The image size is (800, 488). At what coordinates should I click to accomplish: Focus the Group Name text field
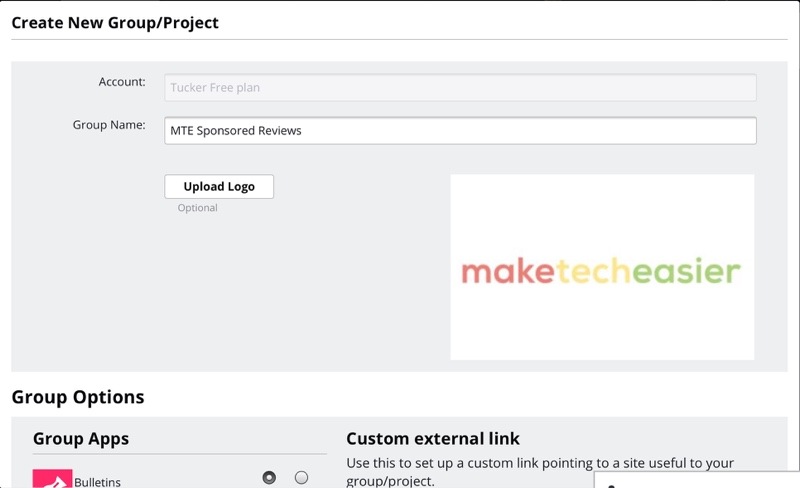click(460, 131)
